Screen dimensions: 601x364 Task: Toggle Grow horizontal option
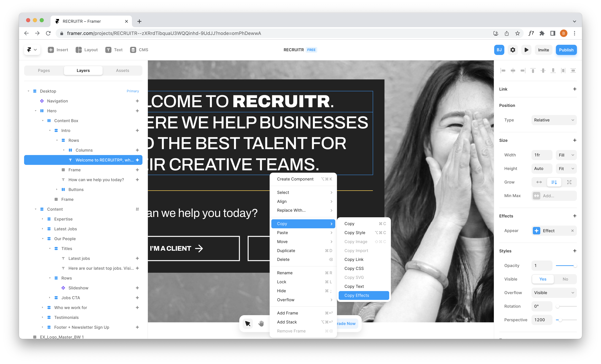tap(539, 182)
